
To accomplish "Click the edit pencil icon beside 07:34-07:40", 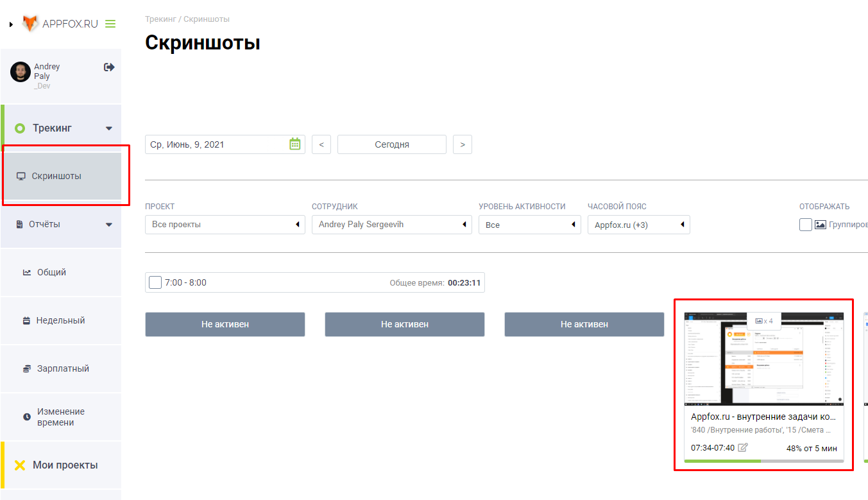I will 743,447.
